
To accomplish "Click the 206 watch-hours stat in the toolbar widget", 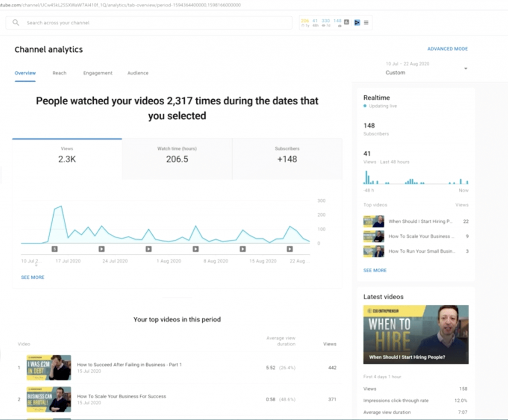I will (305, 23).
